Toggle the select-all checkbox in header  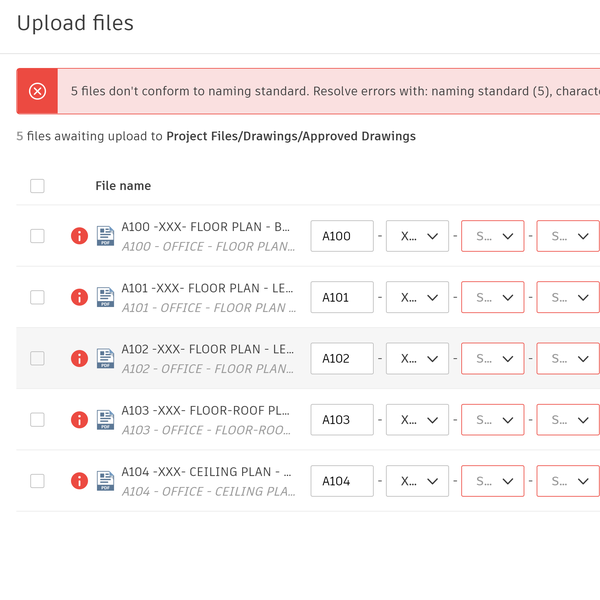click(37, 186)
